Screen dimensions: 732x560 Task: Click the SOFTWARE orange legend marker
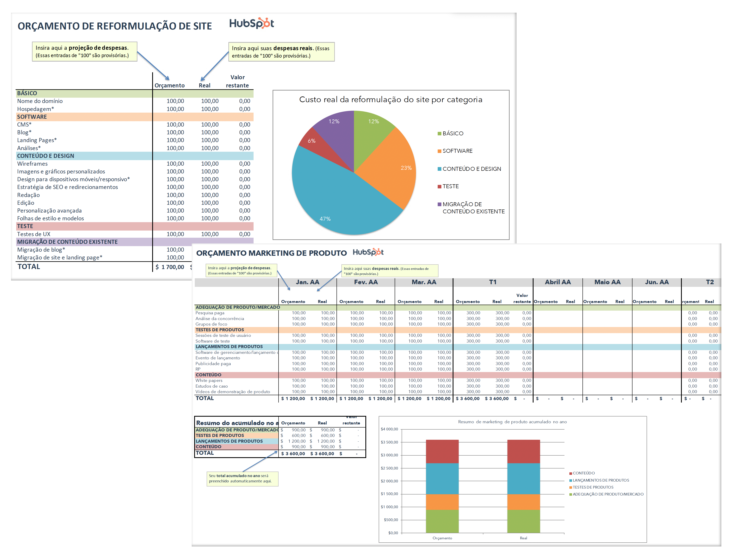tap(439, 151)
